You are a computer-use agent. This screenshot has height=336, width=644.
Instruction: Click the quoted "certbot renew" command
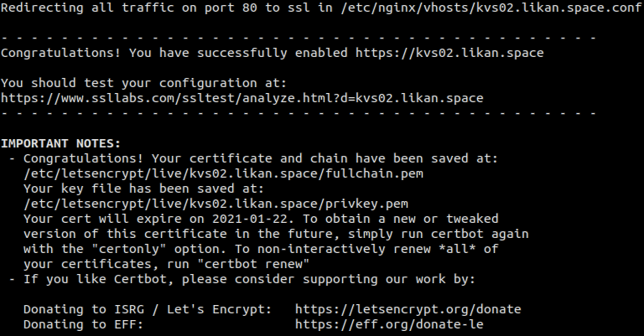click(253, 264)
